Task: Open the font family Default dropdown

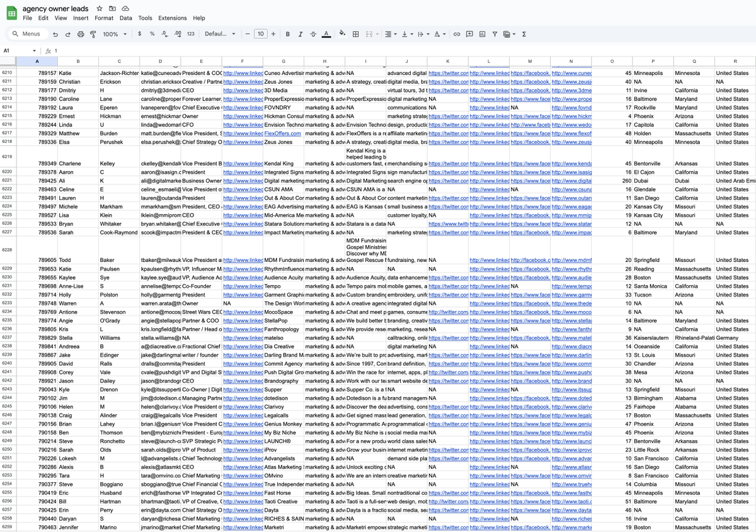Action: point(220,34)
